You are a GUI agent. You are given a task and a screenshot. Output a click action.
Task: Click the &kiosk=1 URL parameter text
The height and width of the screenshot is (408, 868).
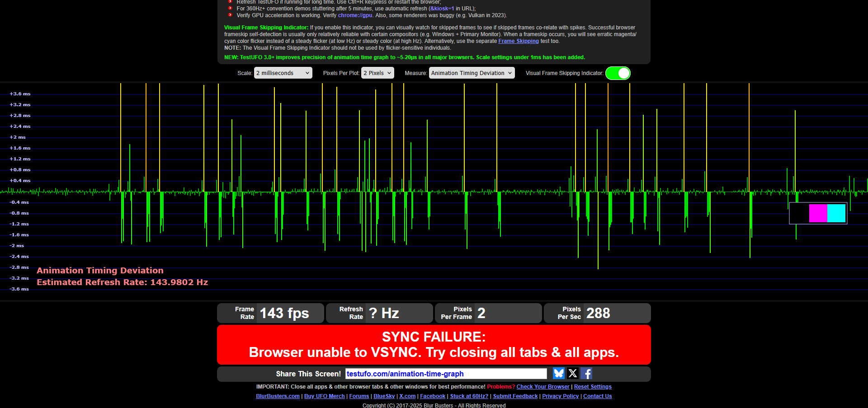pyautogui.click(x=442, y=9)
